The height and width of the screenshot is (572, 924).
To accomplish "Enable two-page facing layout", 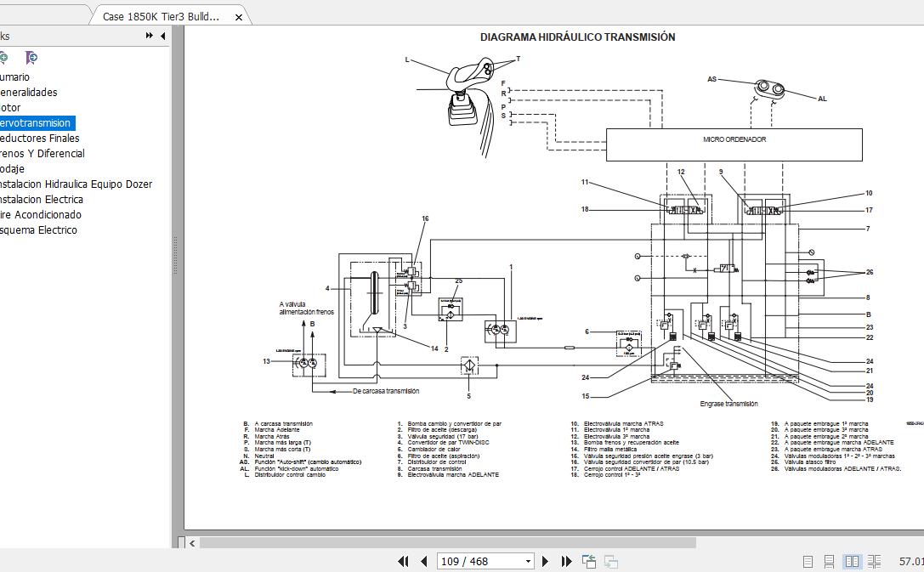I will tap(853, 560).
